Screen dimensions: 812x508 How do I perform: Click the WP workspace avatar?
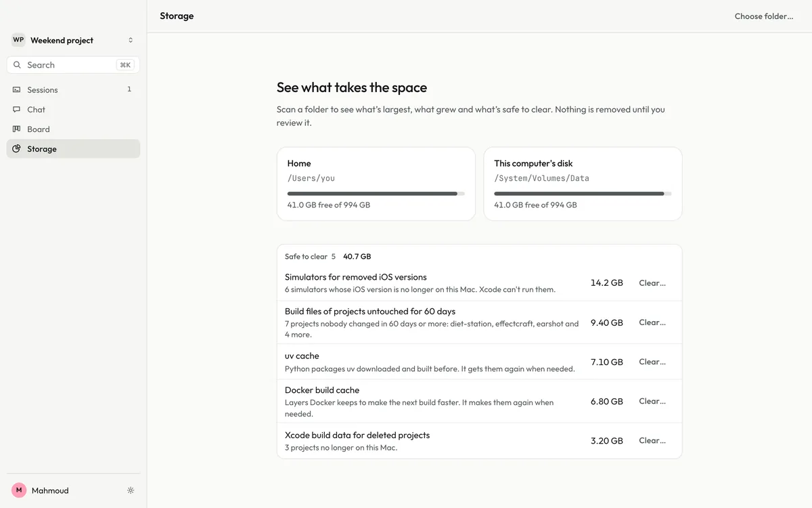tap(18, 40)
